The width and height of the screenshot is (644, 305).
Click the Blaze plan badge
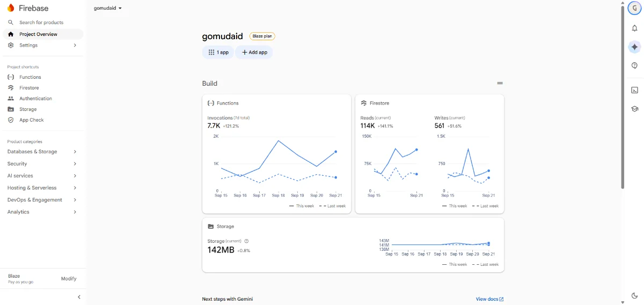click(262, 36)
